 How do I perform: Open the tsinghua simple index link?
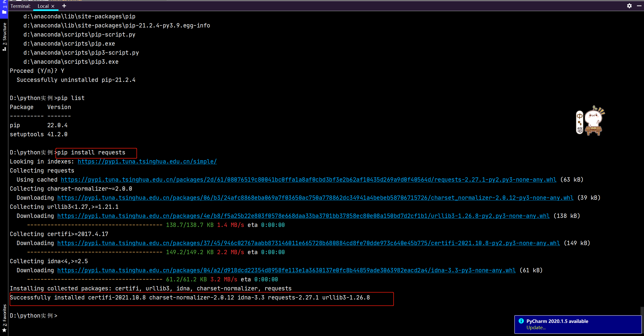click(147, 161)
